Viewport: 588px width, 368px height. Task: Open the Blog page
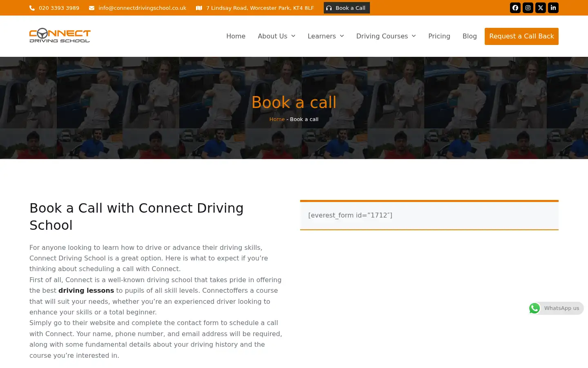coord(470,36)
